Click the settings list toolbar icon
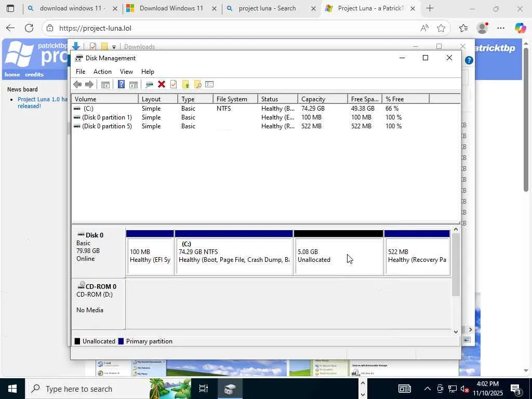Viewport: 532px width, 399px height. [x=209, y=85]
